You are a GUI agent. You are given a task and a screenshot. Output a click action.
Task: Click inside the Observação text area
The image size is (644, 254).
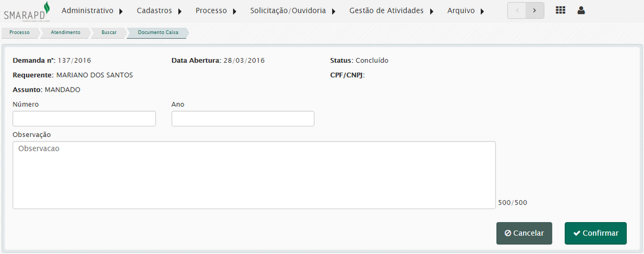(254, 175)
